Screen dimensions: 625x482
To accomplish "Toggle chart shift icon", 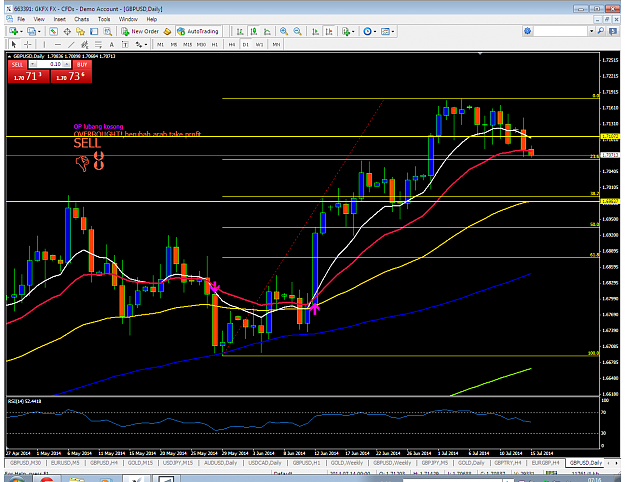I will pyautogui.click(x=329, y=31).
